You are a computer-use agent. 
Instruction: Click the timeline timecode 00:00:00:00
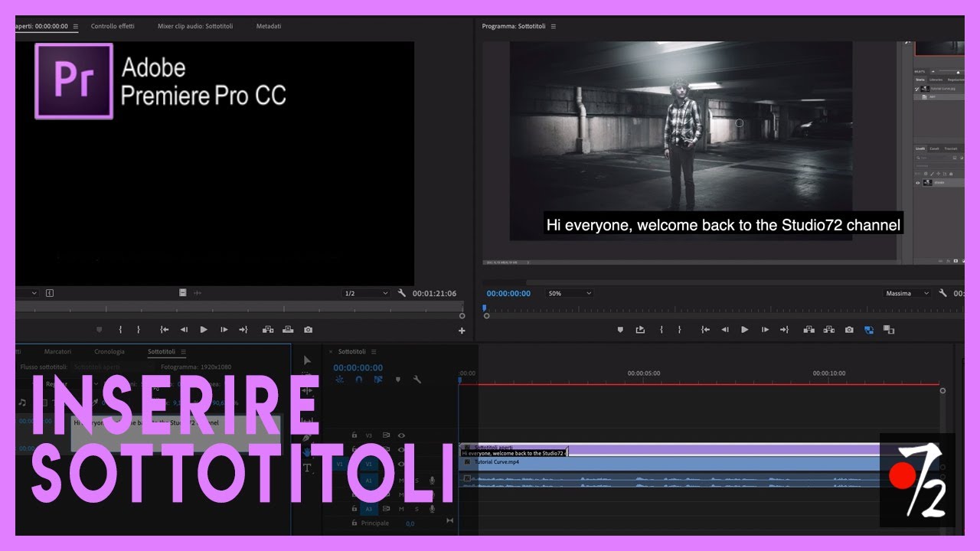(x=358, y=368)
